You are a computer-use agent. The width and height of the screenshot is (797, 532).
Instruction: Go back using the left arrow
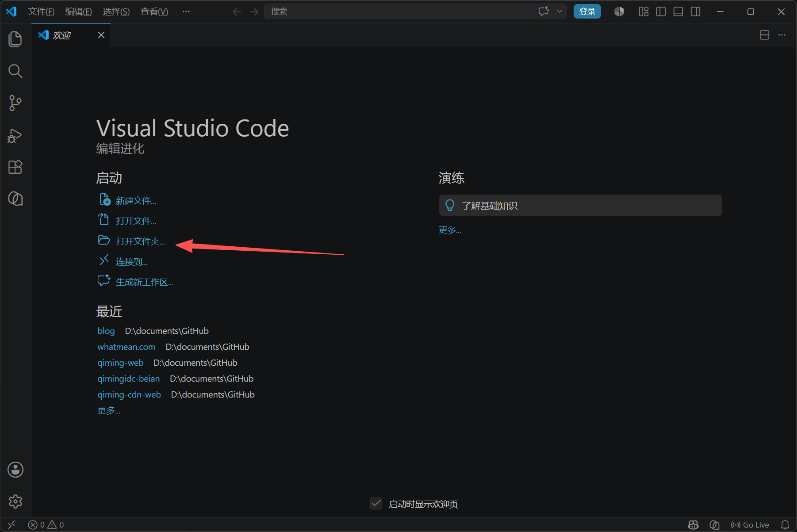point(237,12)
